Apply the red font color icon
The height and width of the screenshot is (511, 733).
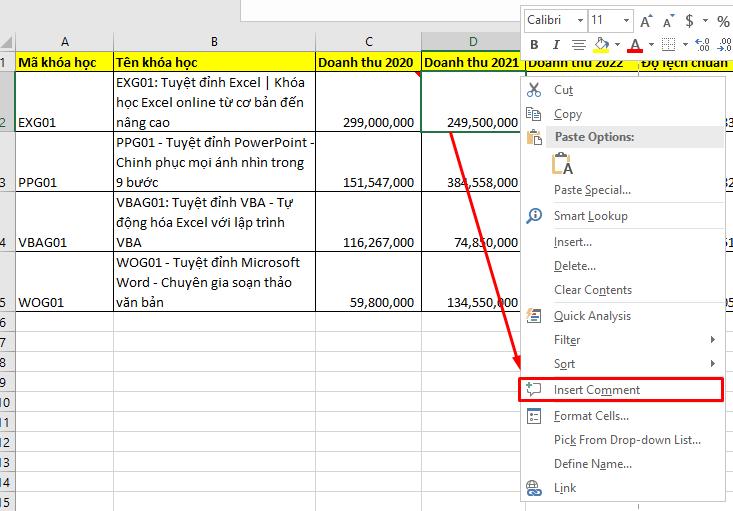(634, 45)
